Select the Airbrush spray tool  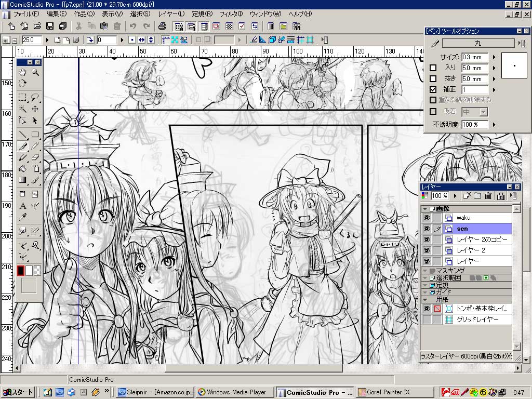[x=35, y=168]
